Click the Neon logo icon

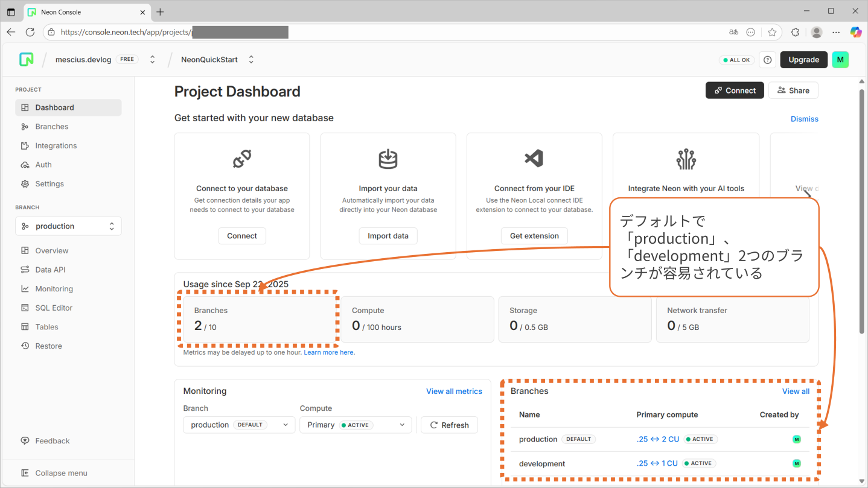pyautogui.click(x=26, y=59)
